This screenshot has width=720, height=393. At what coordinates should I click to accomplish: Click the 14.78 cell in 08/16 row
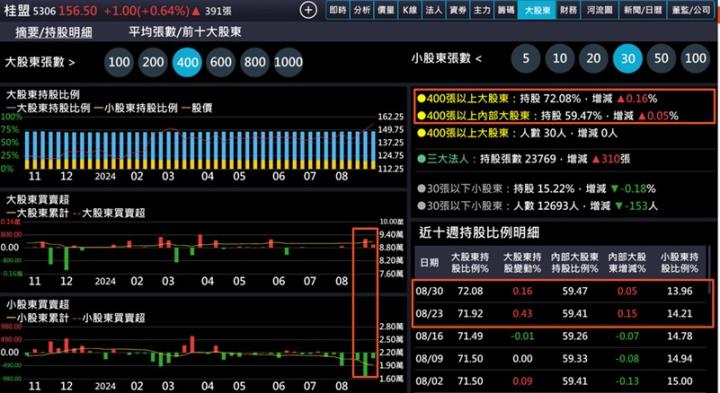(x=680, y=336)
